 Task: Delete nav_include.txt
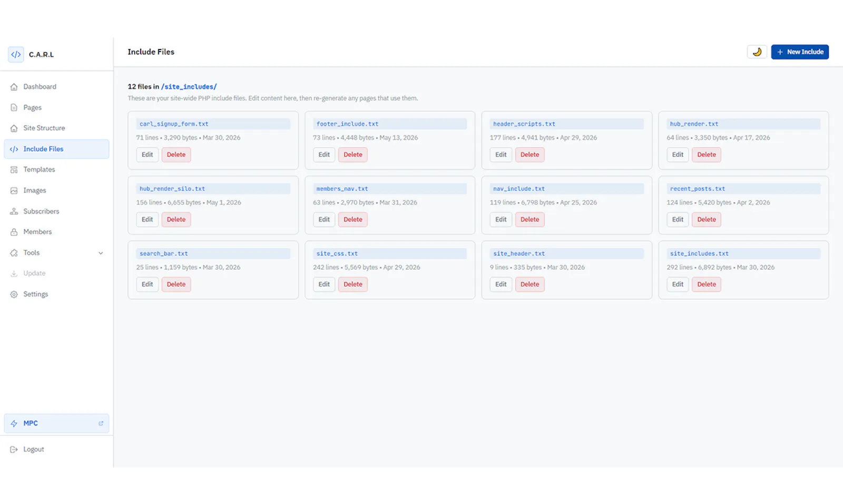[530, 220]
